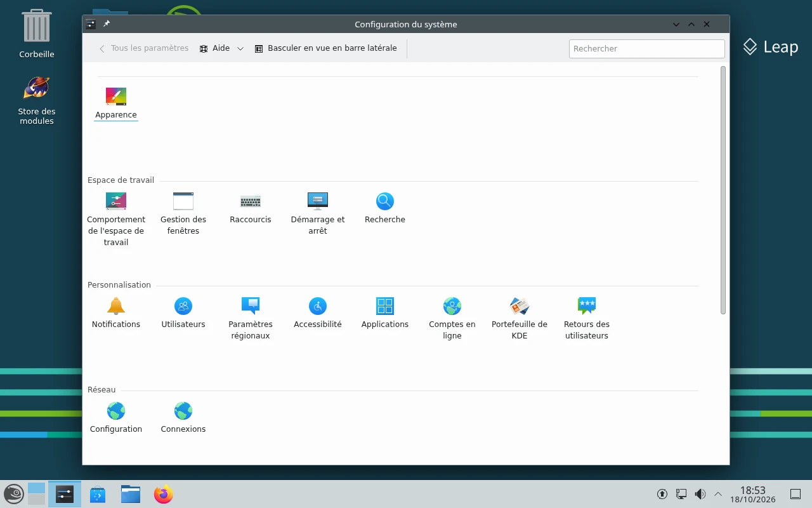Switch desktops with the taskbar pager
This screenshot has height=508, width=812.
[37, 494]
